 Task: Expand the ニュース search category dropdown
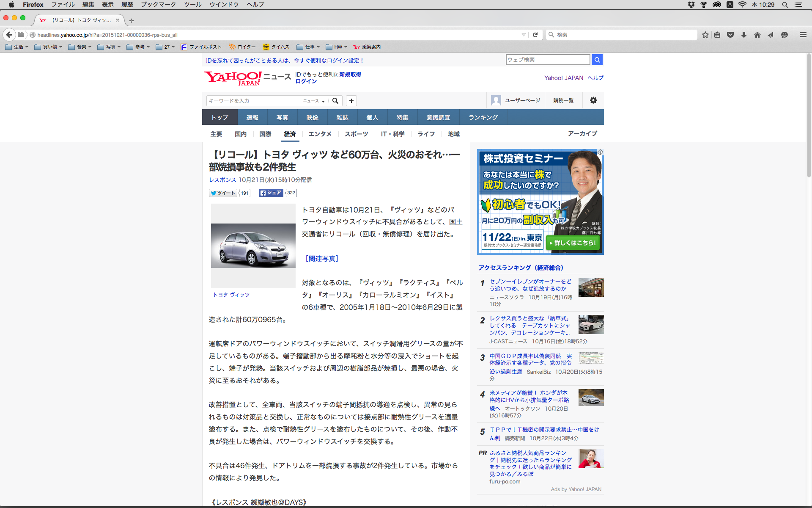pos(314,101)
